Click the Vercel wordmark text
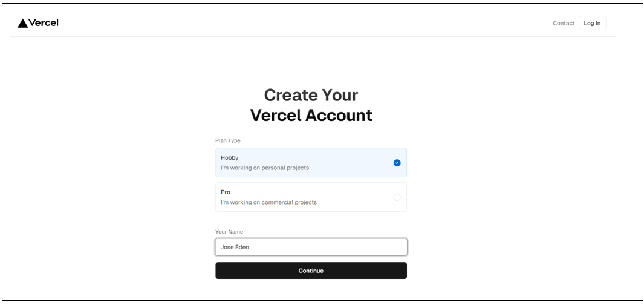This screenshot has width=644, height=305. click(x=44, y=23)
